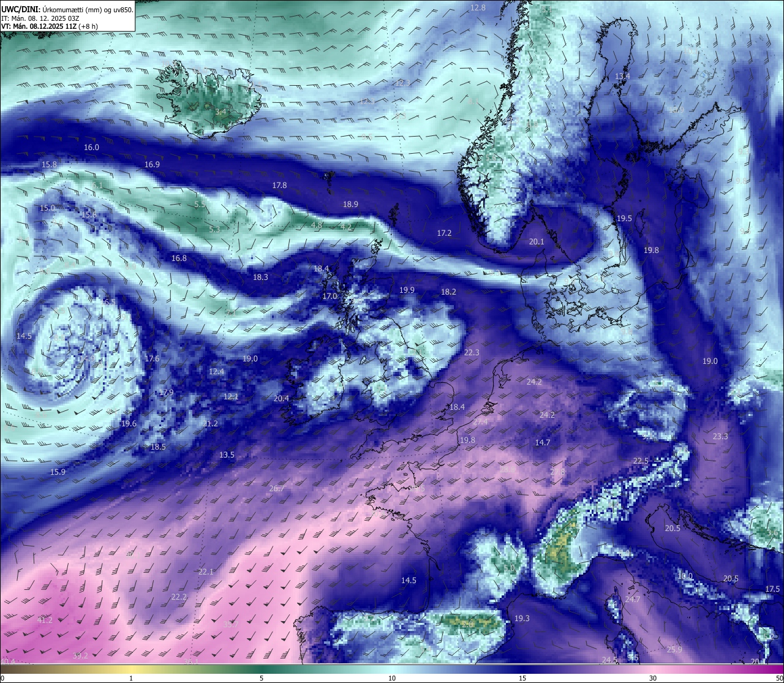784x683 pixels.
Task: Click the 26.7 value over Atlantic
Action: tap(277, 488)
